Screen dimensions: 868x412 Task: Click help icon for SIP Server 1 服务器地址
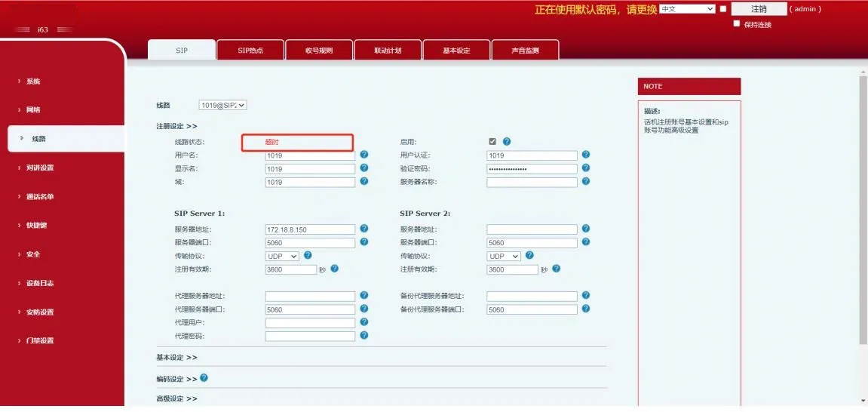click(364, 229)
